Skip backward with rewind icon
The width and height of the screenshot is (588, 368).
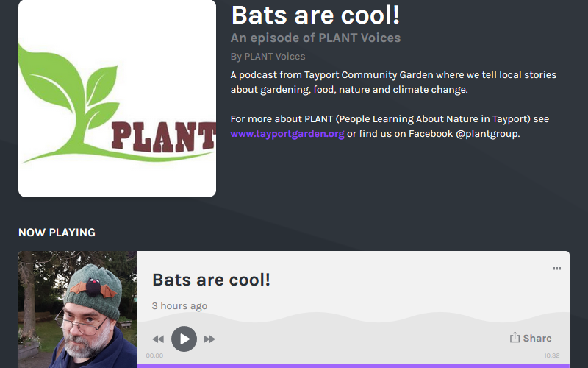tap(158, 339)
